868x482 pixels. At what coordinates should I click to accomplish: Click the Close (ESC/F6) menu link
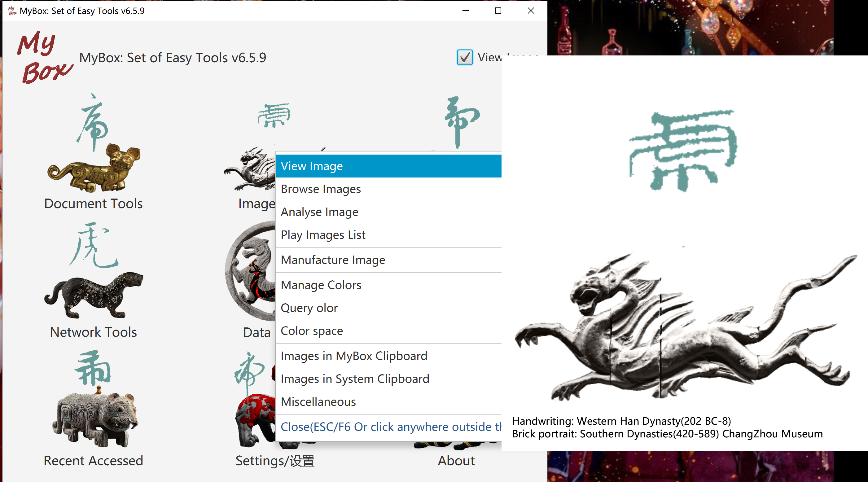click(x=388, y=427)
